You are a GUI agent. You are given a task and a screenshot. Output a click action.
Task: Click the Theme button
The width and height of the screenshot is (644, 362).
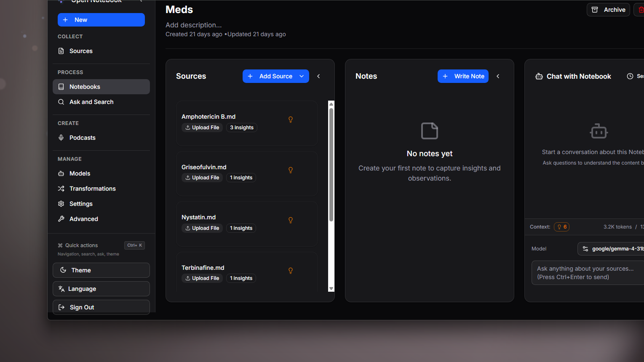click(x=101, y=270)
